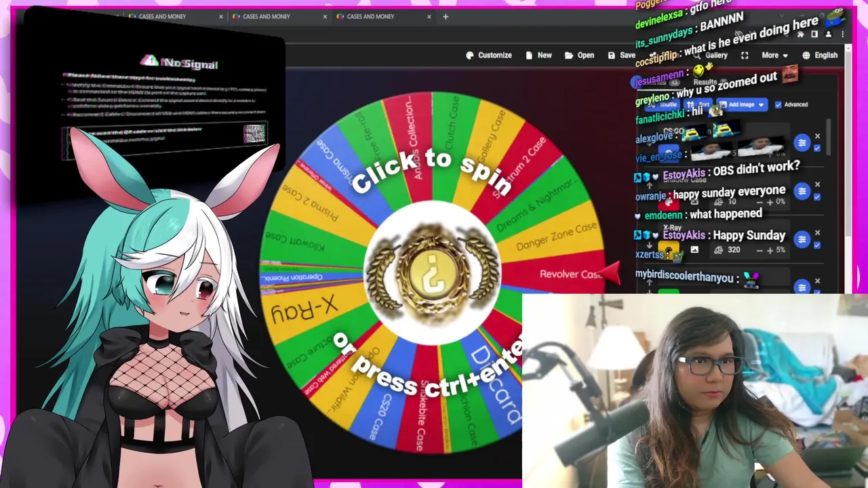The image size is (868, 488).
Task: Toggle the X-Ray entry checkbox
Action: pyautogui.click(x=817, y=245)
